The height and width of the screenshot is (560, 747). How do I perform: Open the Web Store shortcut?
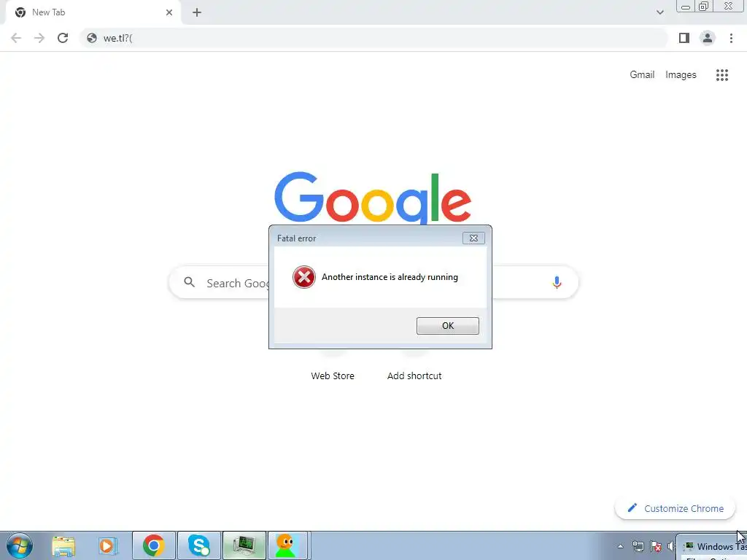(333, 376)
